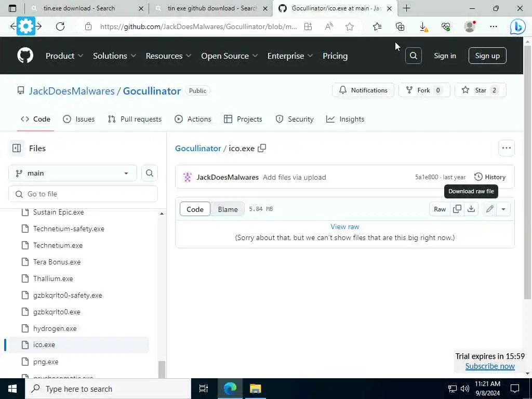Open JackDoesMalwares owner link
Image resolution: width=532 pixels, height=399 pixels.
[x=72, y=91]
